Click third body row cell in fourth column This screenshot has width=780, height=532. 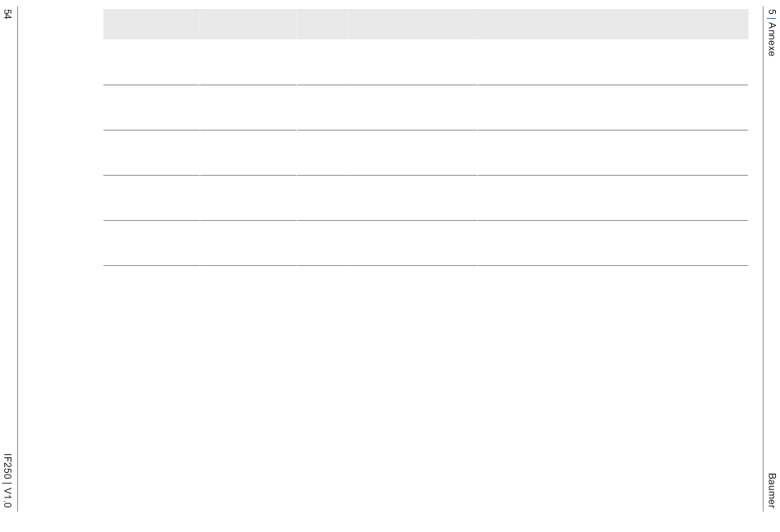coord(412,153)
